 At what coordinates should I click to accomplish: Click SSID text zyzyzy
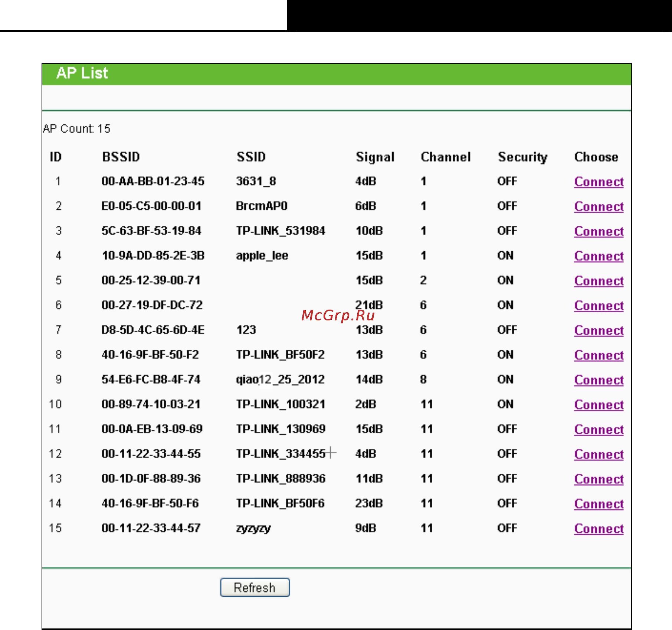click(254, 529)
